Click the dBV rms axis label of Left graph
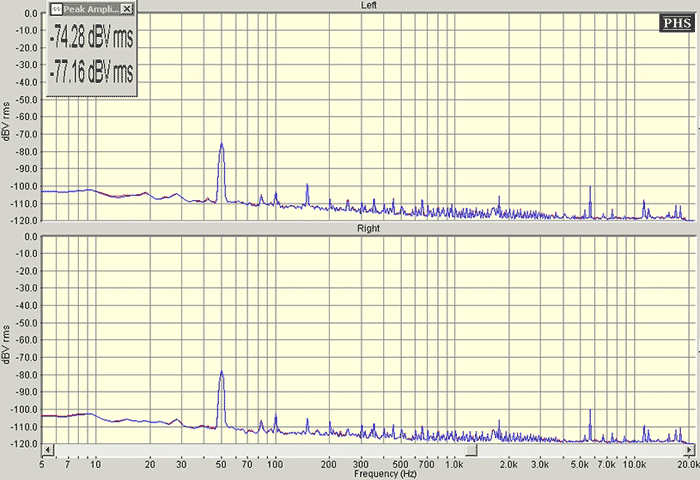Screen dimensions: 700x480 click(x=6, y=121)
